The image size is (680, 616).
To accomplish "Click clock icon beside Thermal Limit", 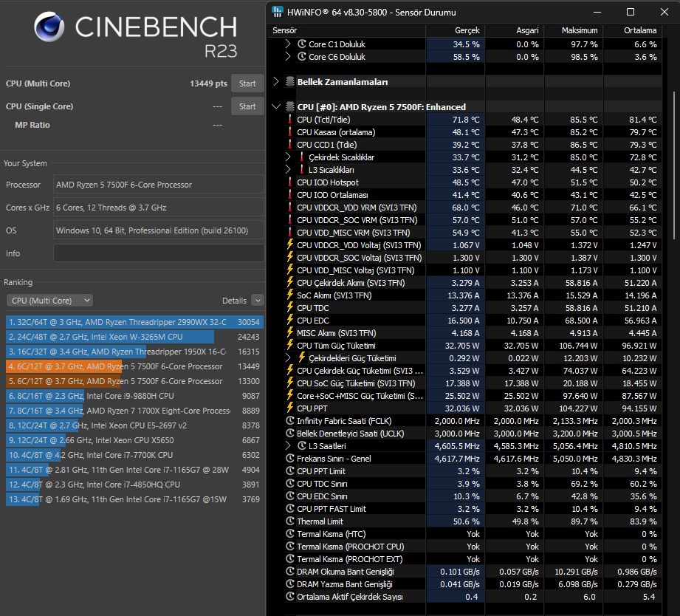I will pyautogui.click(x=290, y=521).
